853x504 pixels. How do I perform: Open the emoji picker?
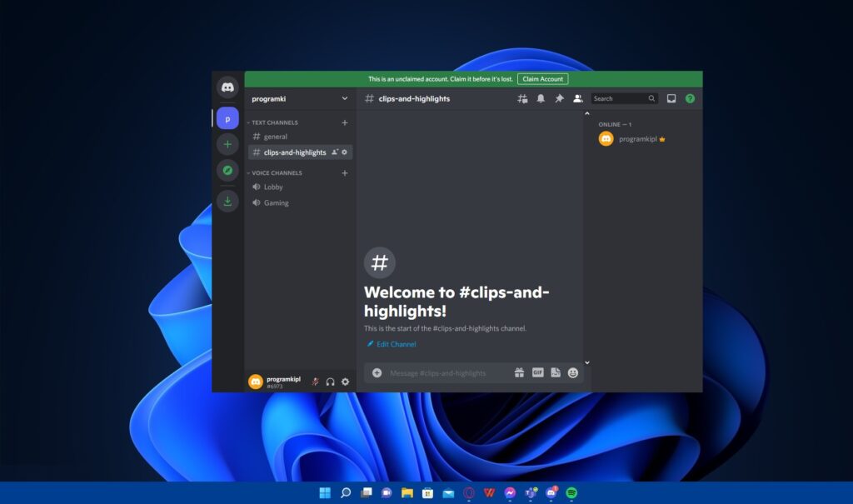573,373
